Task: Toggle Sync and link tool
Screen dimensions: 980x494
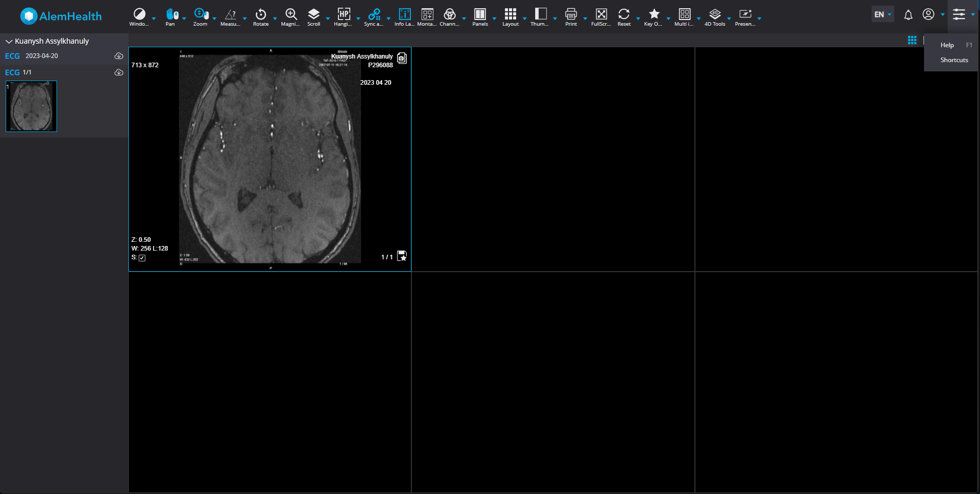Action: coord(374,16)
